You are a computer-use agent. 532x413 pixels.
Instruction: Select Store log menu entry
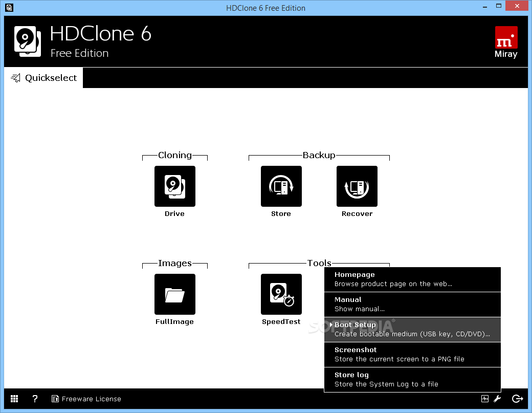tap(412, 380)
